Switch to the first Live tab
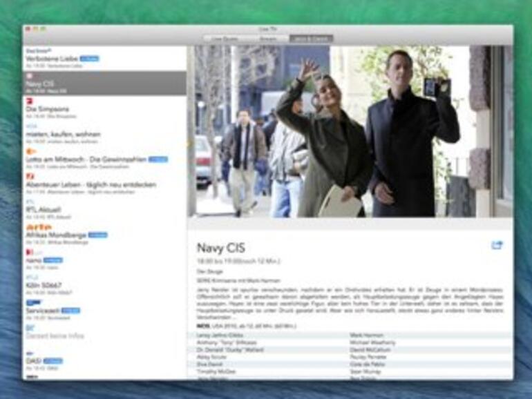Screen dimensions: 532x399 tap(225, 39)
